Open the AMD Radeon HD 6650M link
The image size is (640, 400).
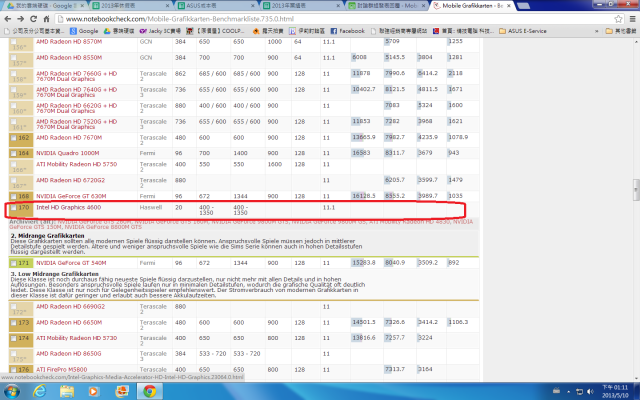click(x=69, y=322)
